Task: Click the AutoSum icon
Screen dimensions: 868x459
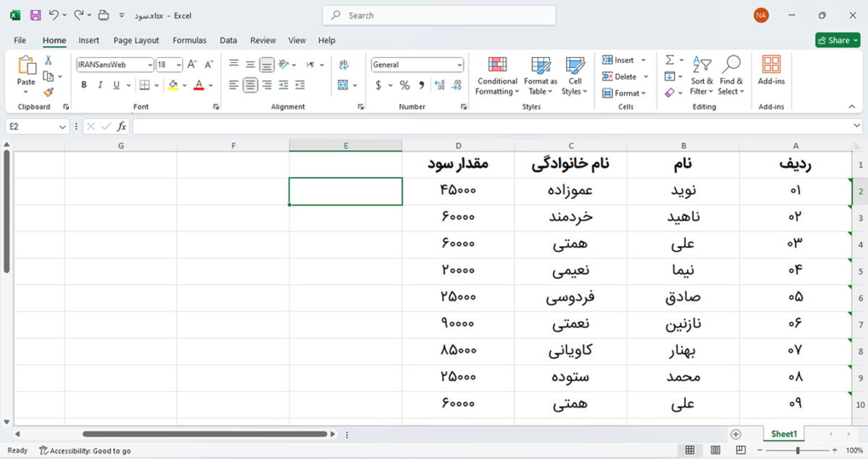Action: click(x=669, y=60)
